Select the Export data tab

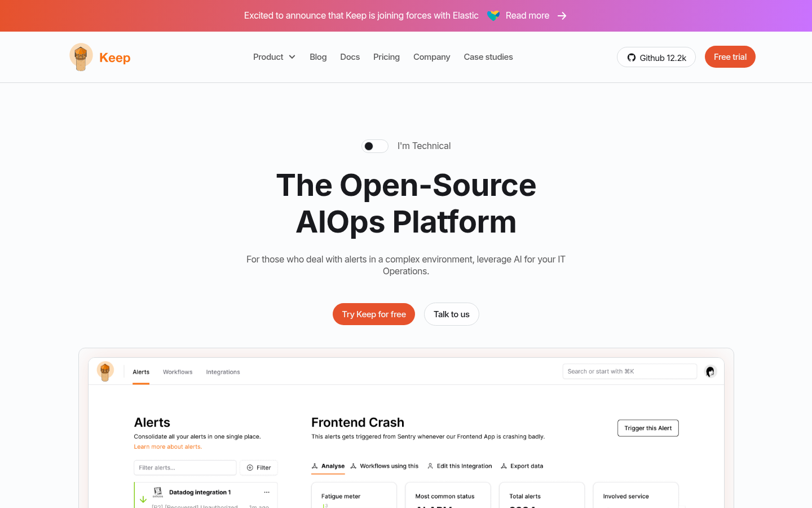(x=522, y=466)
